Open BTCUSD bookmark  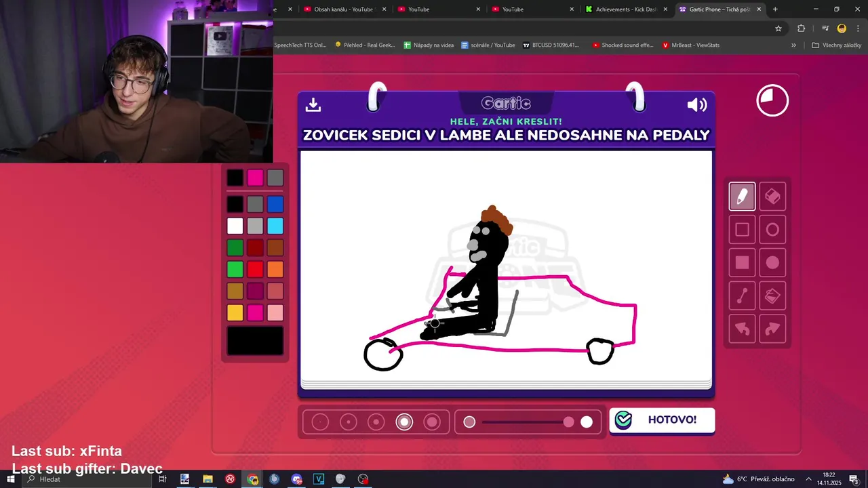click(x=551, y=45)
